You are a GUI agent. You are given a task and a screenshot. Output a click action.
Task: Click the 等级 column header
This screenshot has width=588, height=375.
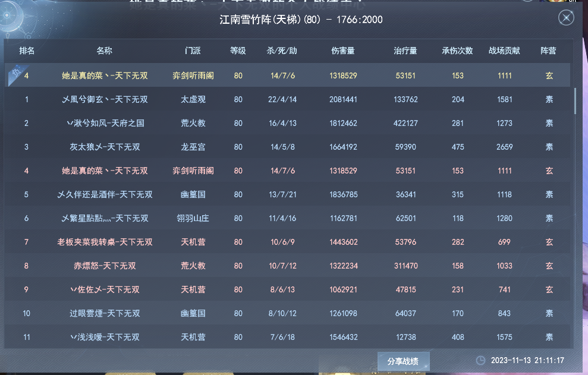point(238,51)
